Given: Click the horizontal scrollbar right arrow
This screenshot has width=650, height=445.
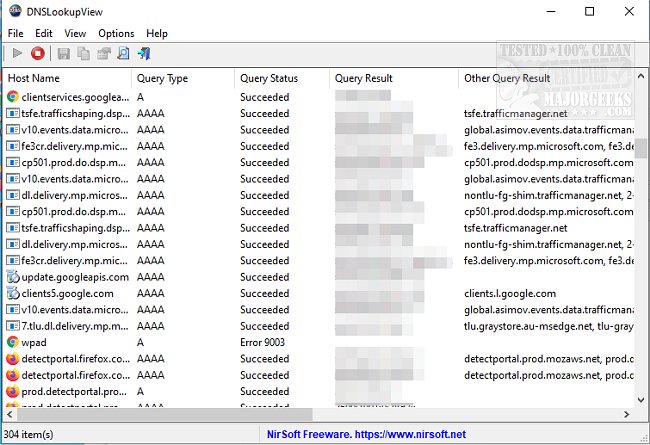Looking at the screenshot, I should (x=626, y=414).
